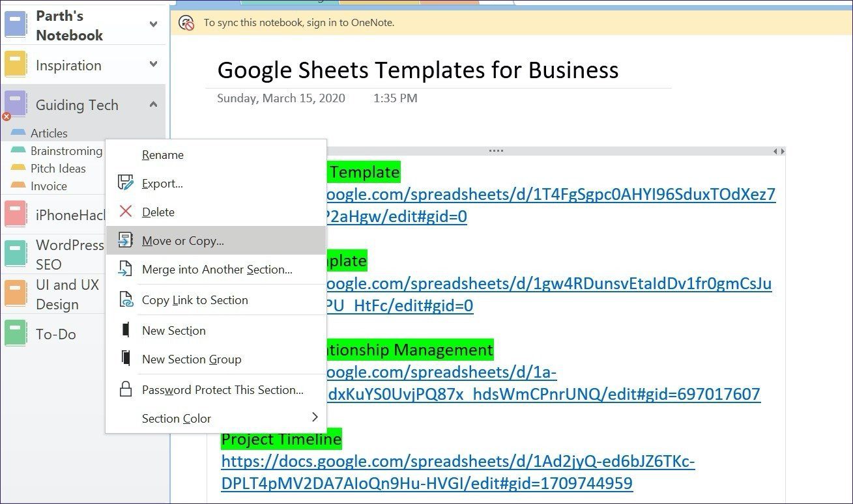The width and height of the screenshot is (853, 504).
Task: Click the sync-disabled icon in the yellow bar
Action: (186, 23)
